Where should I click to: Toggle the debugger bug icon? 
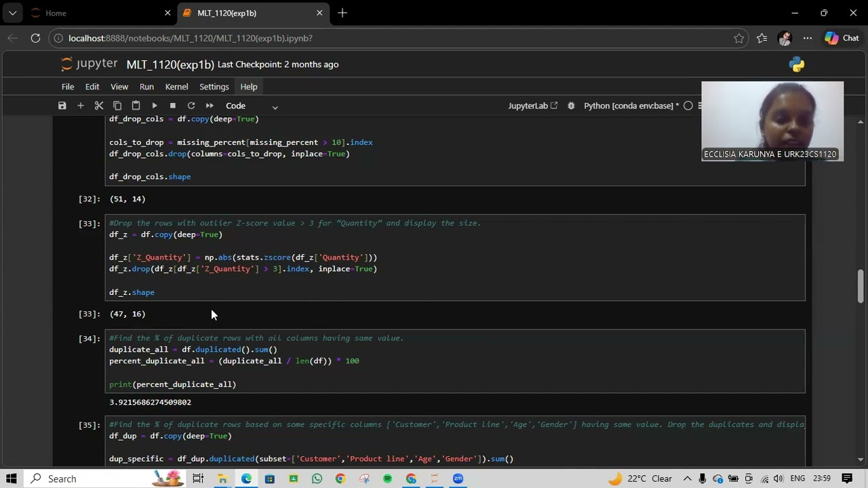tap(571, 106)
